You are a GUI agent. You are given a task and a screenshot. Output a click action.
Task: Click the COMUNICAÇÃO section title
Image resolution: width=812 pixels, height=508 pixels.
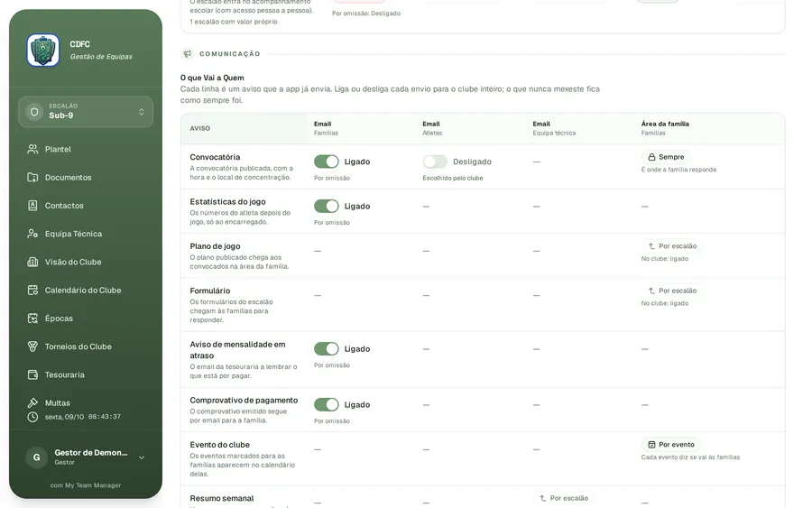point(230,54)
